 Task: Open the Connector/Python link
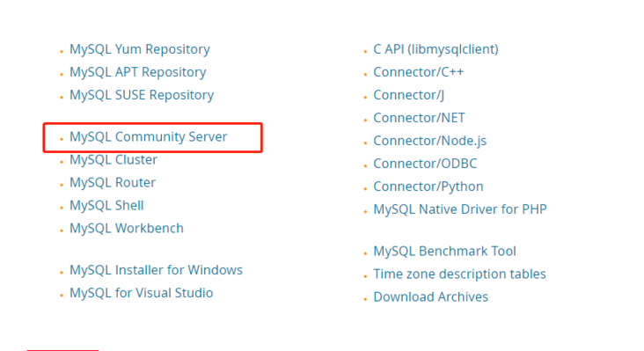pos(428,186)
